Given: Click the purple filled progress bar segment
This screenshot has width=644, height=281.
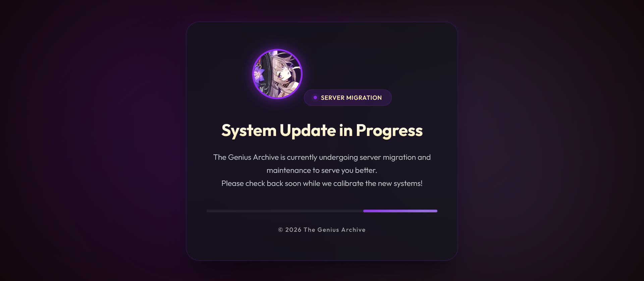Looking at the screenshot, I should [400, 211].
